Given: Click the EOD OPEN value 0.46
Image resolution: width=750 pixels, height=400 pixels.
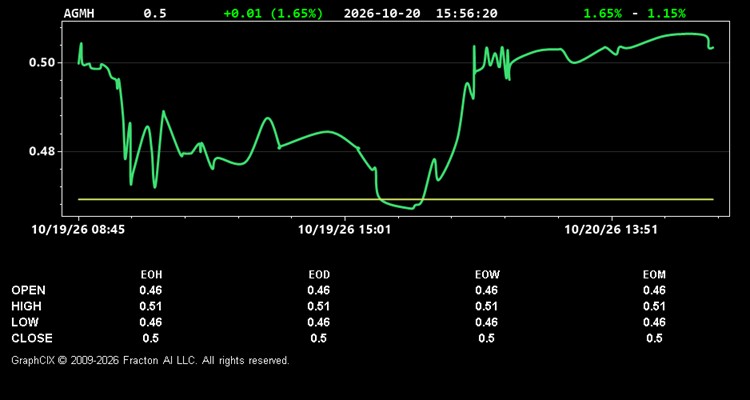Looking at the screenshot, I should pyautogui.click(x=319, y=290).
